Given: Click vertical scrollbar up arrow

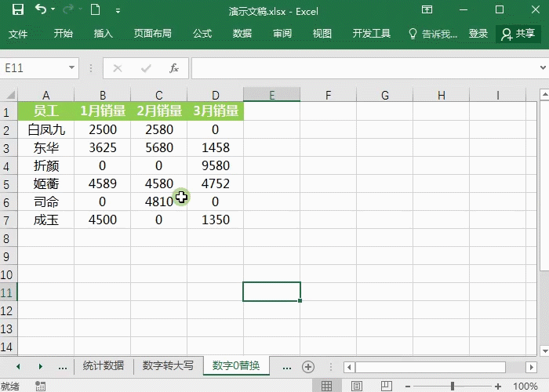Looking at the screenshot, I should coord(544,94).
